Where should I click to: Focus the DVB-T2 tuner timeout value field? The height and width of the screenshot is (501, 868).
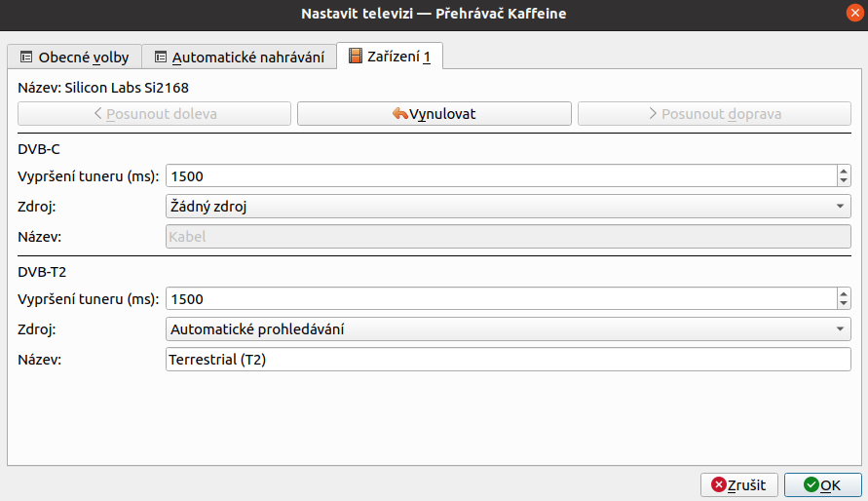[x=501, y=299]
